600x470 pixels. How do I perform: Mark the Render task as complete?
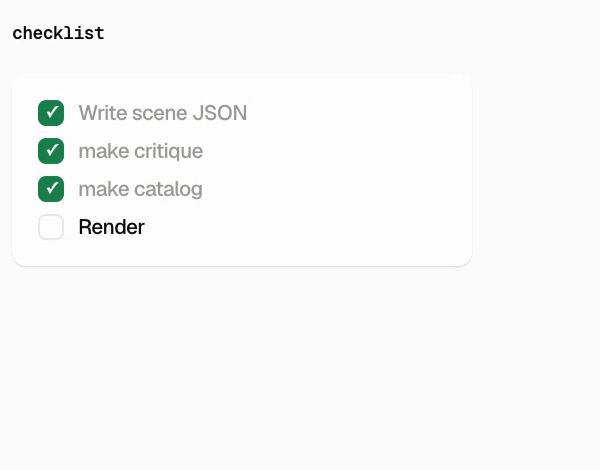tap(51, 227)
